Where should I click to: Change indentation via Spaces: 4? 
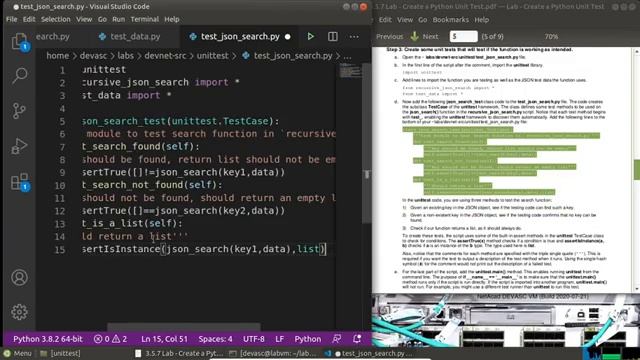click(x=216, y=339)
